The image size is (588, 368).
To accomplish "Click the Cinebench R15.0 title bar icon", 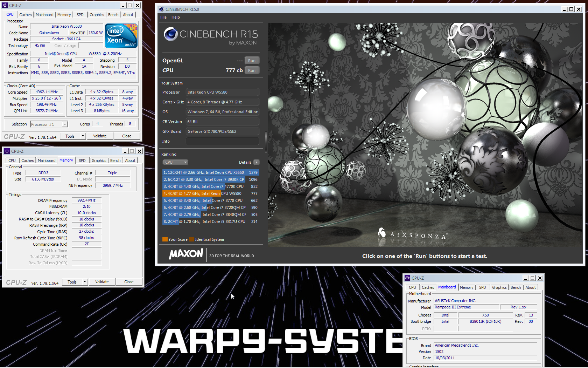I will 161,9.
